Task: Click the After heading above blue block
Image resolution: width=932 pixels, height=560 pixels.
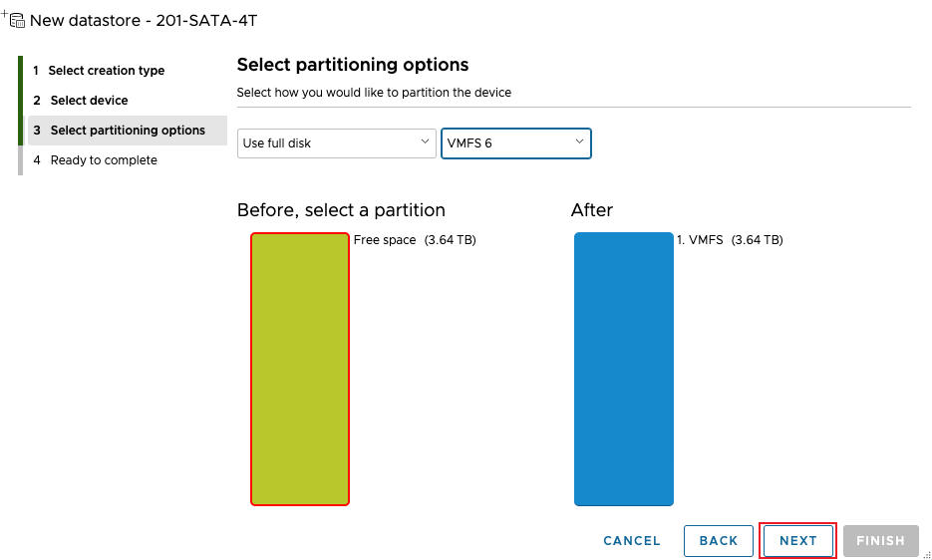Action: click(592, 210)
